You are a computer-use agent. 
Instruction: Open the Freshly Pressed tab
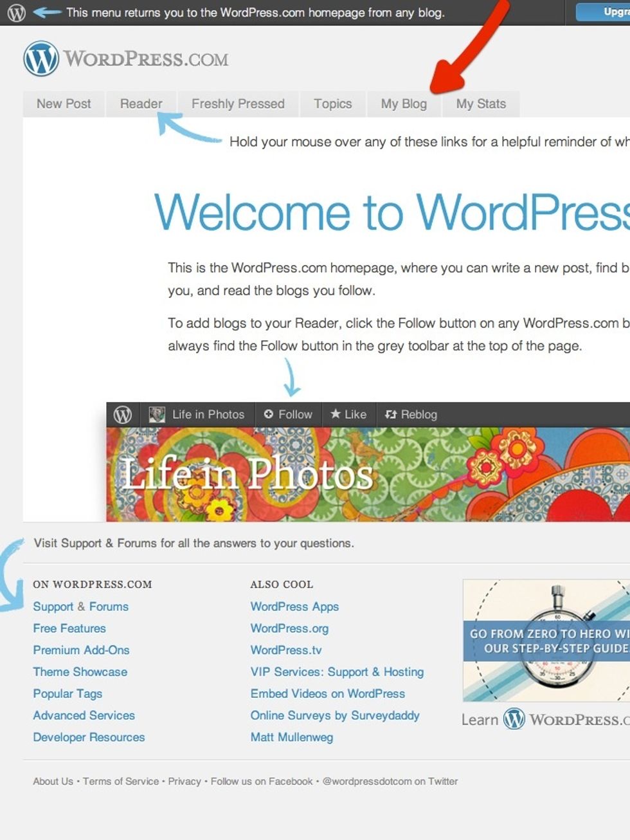(238, 104)
